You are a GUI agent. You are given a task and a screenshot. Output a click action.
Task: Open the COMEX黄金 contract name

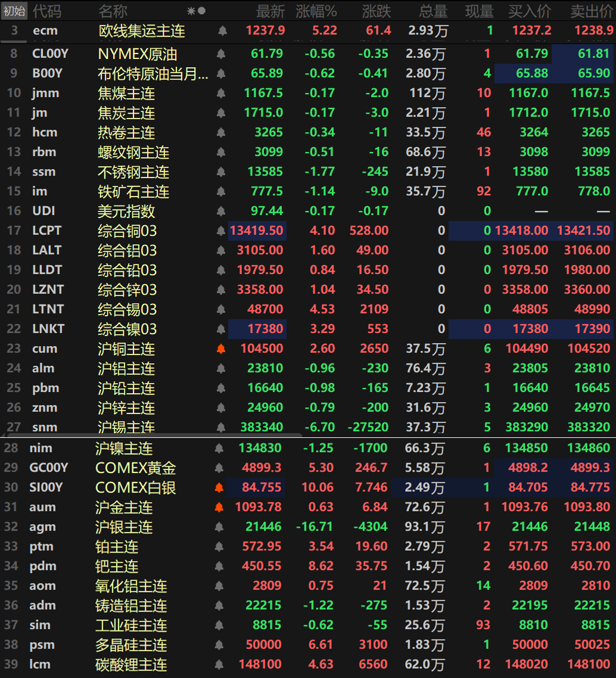coord(135,468)
